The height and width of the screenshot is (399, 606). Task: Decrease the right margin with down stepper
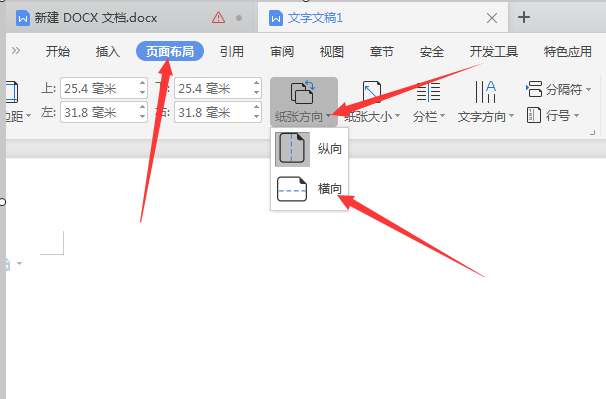(x=257, y=117)
